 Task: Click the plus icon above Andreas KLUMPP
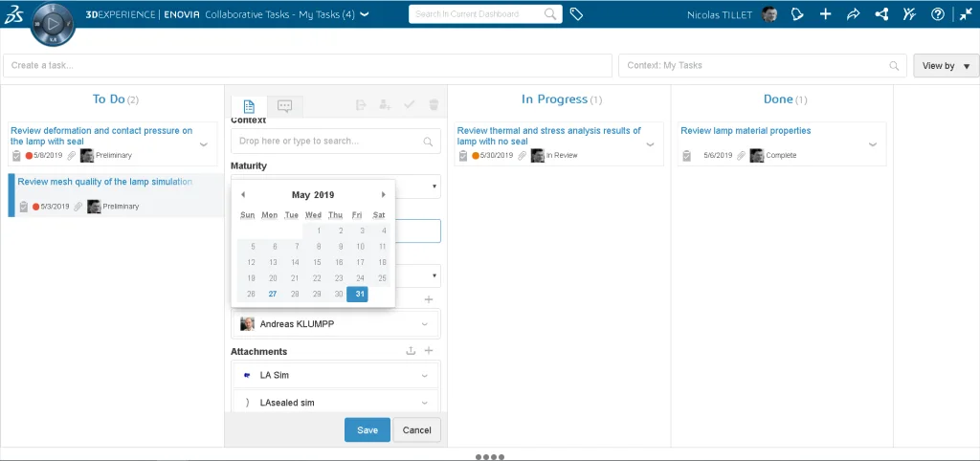coord(429,299)
